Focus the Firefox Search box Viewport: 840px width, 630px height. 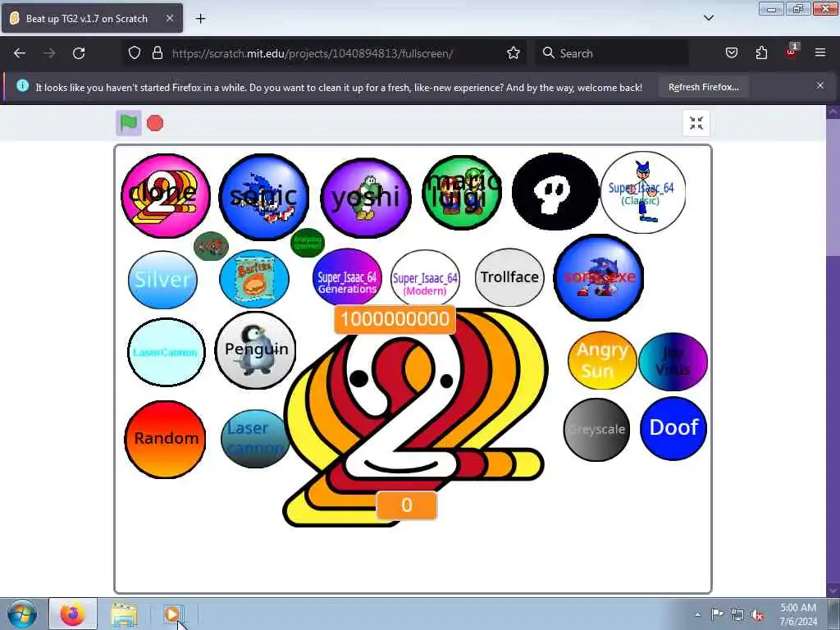tap(611, 53)
